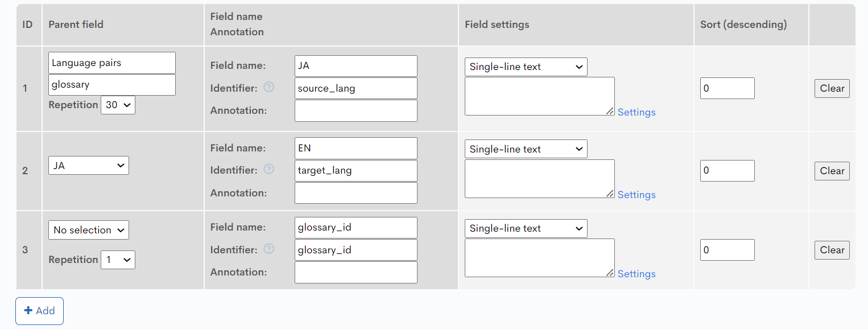Image resolution: width=868 pixels, height=329 pixels.
Task: Click the Identifier help icon in row 2
Action: pyautogui.click(x=268, y=169)
